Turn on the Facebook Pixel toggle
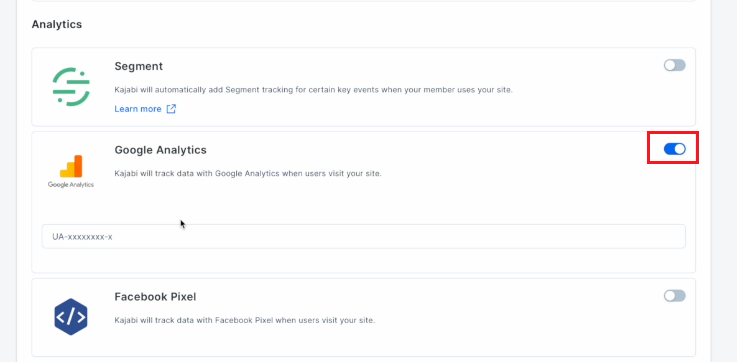The width and height of the screenshot is (737, 362). [674, 296]
